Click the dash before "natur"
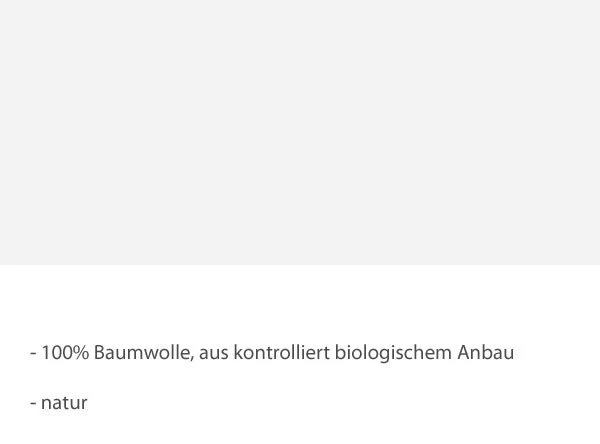This screenshot has height=444, width=600. pos(33,405)
